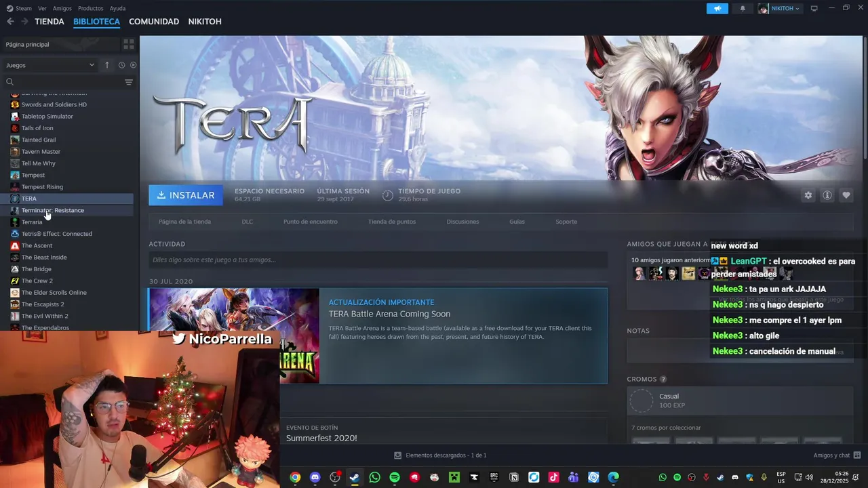Image resolution: width=868 pixels, height=488 pixels.
Task: Open the TERA game info icon
Action: [827, 195]
